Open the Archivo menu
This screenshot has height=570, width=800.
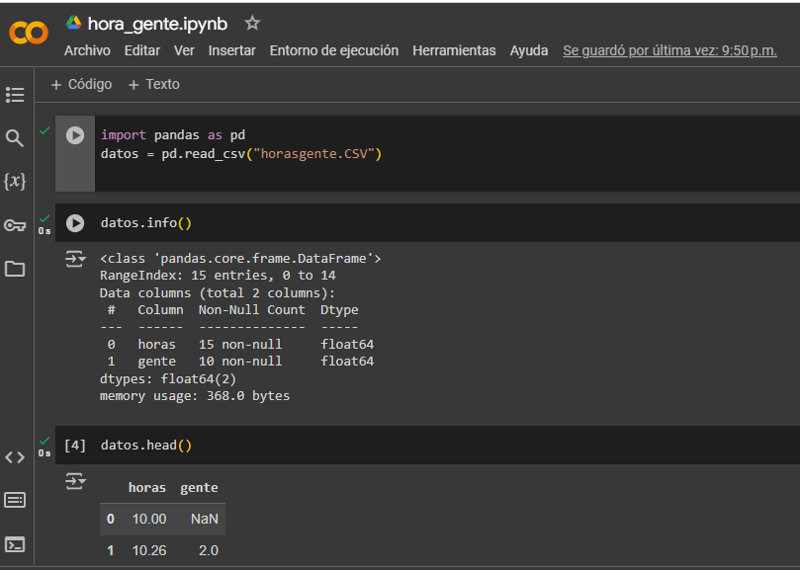click(x=87, y=51)
